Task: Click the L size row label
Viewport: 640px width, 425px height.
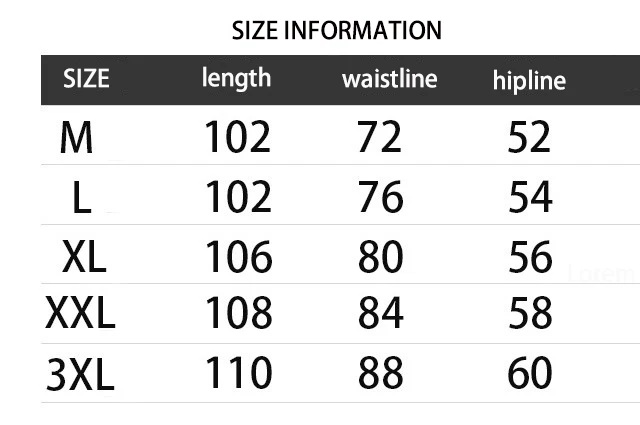Action: pos(82,198)
